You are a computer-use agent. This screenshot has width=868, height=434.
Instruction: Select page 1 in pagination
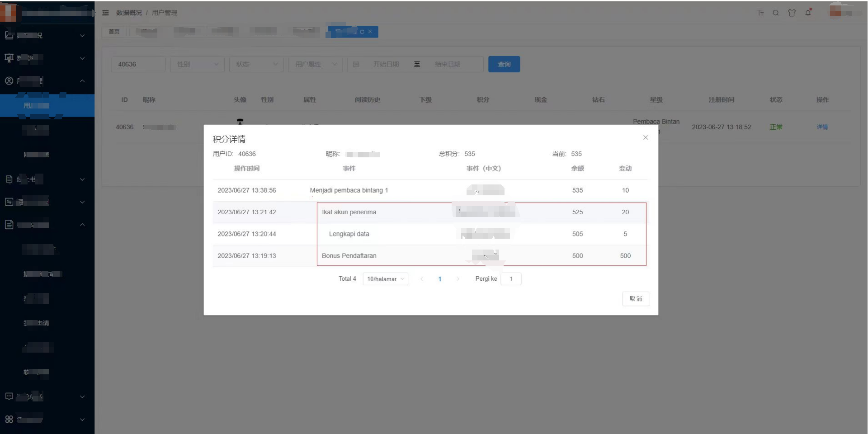coord(440,279)
